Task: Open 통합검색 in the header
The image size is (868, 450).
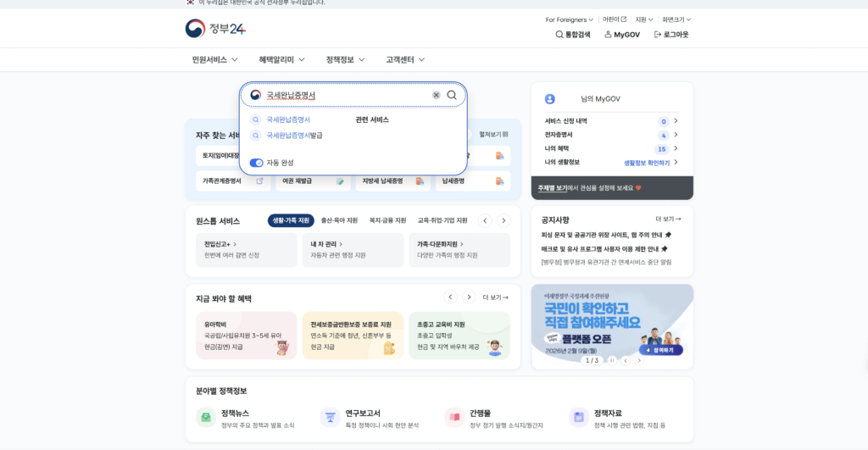Action: coord(573,34)
